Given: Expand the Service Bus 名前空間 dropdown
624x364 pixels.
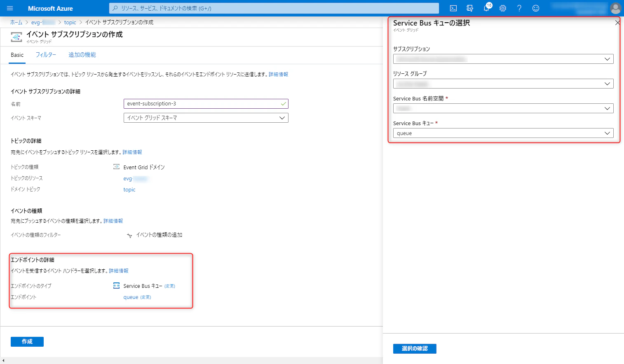Looking at the screenshot, I should (x=503, y=108).
